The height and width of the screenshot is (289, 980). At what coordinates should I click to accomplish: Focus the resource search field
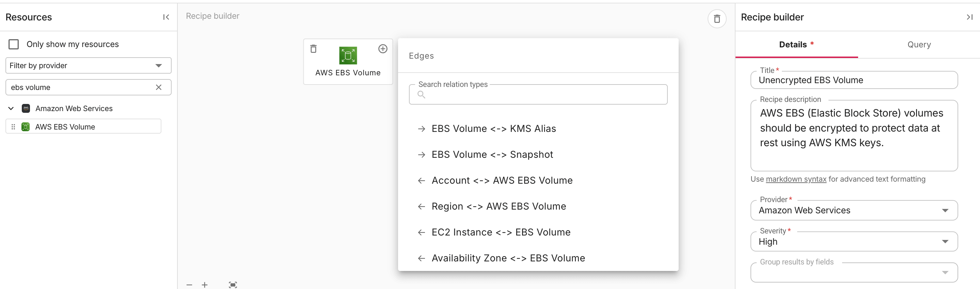coord(88,87)
